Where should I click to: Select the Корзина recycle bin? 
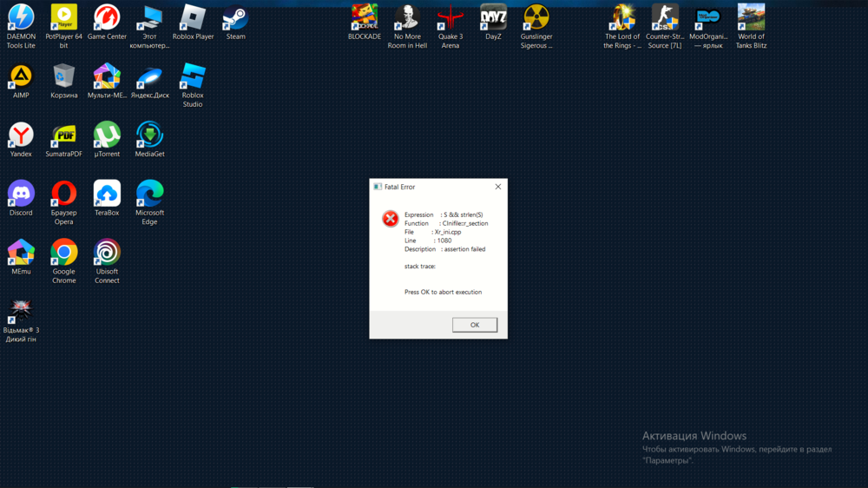coord(63,81)
